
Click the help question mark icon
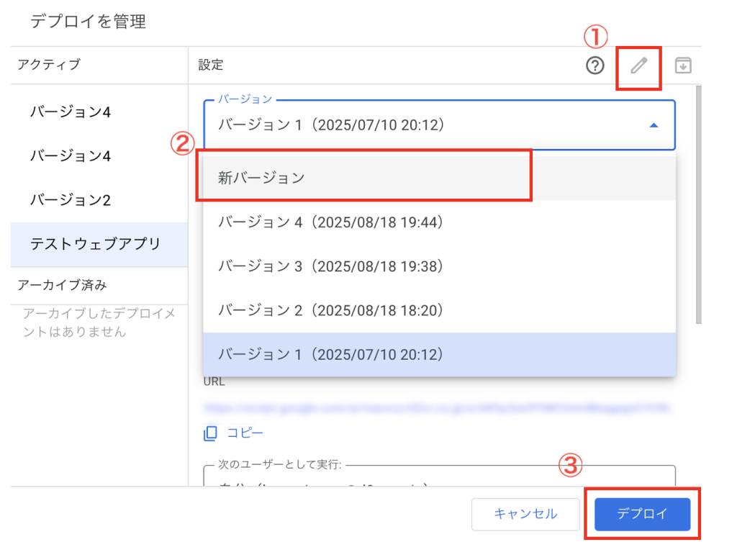[594, 66]
